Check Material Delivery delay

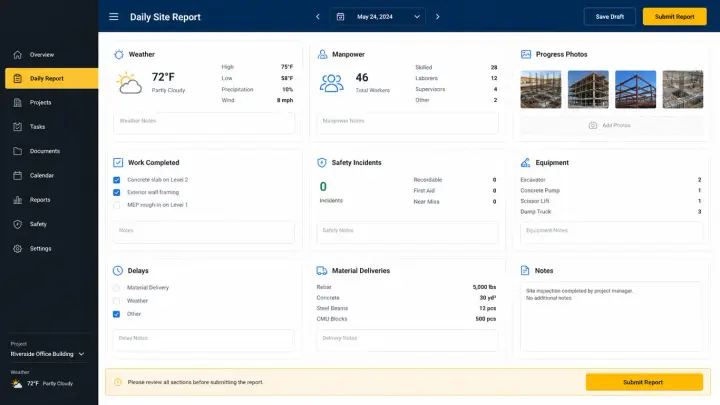[x=116, y=288]
